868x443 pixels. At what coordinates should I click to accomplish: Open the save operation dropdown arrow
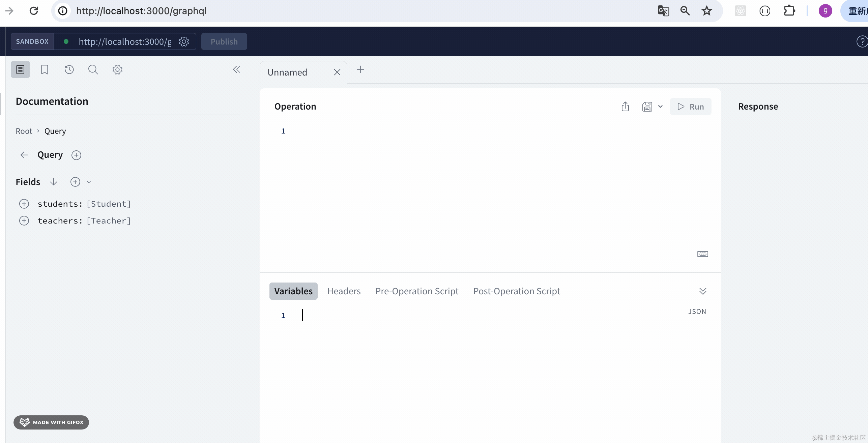pyautogui.click(x=660, y=107)
